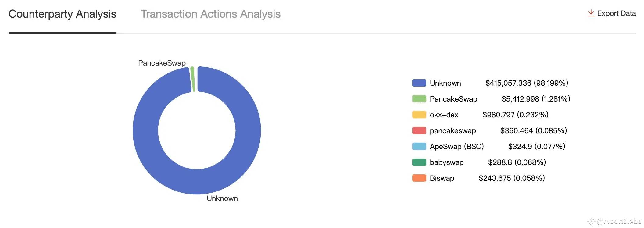Viewport: 644px width, 228px height.
Task: Click the babyswap legend label
Action: click(446, 162)
